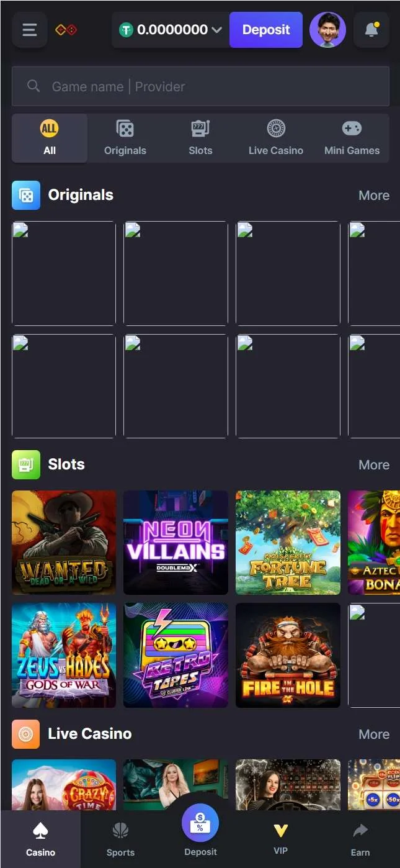Viewport: 400px width, 868px height.
Task: Show More Originals games
Action: [x=374, y=195]
